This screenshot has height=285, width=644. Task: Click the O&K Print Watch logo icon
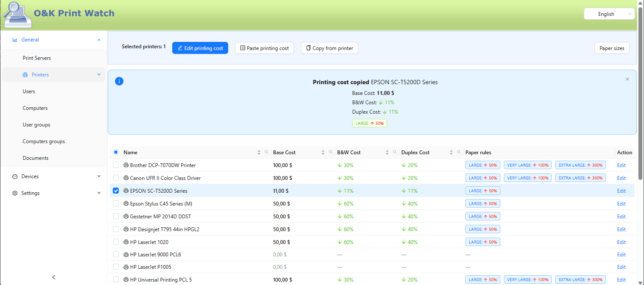point(17,14)
